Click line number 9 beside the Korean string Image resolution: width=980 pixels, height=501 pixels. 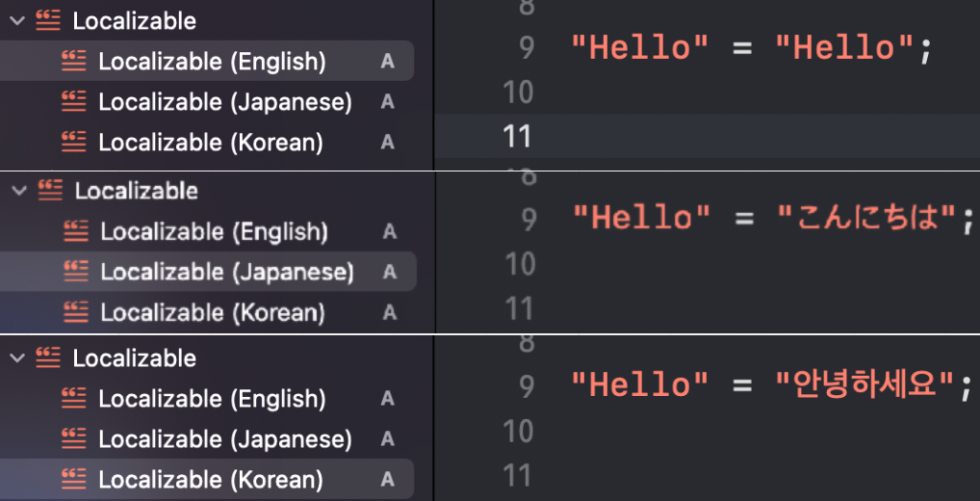tap(526, 386)
